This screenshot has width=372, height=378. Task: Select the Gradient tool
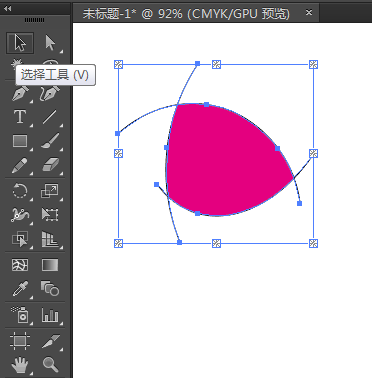(x=50, y=265)
